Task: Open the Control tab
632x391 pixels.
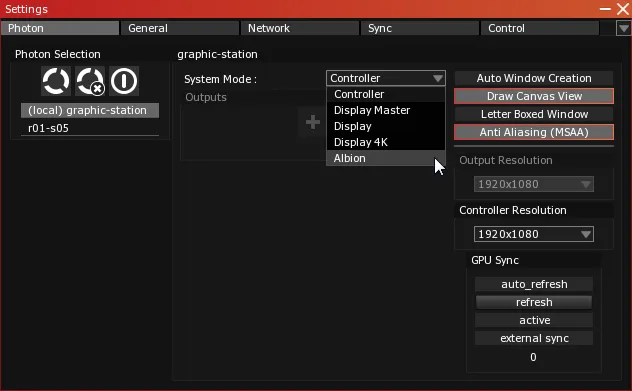Action: (540, 28)
